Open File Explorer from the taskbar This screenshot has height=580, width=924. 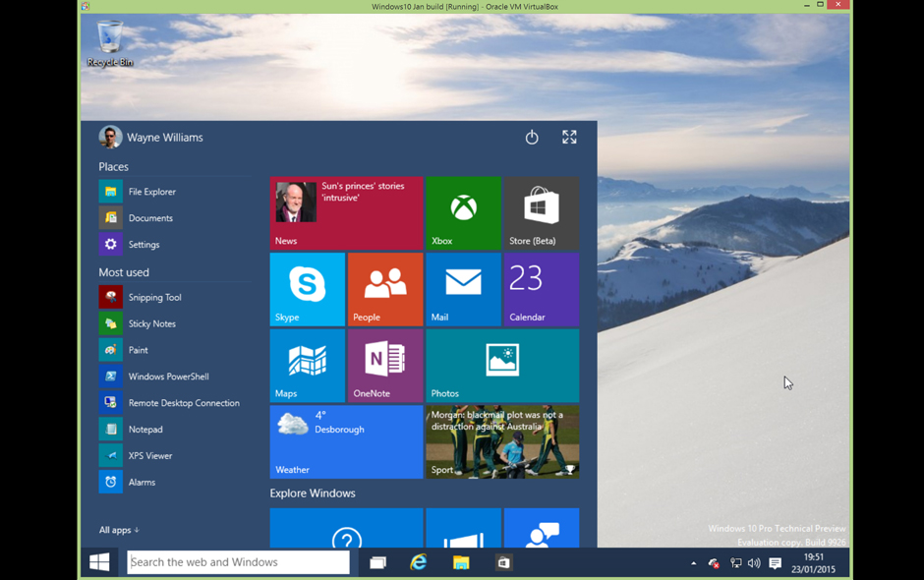point(461,563)
